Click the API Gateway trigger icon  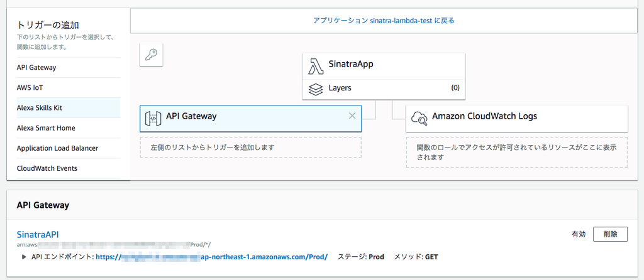coord(153,118)
